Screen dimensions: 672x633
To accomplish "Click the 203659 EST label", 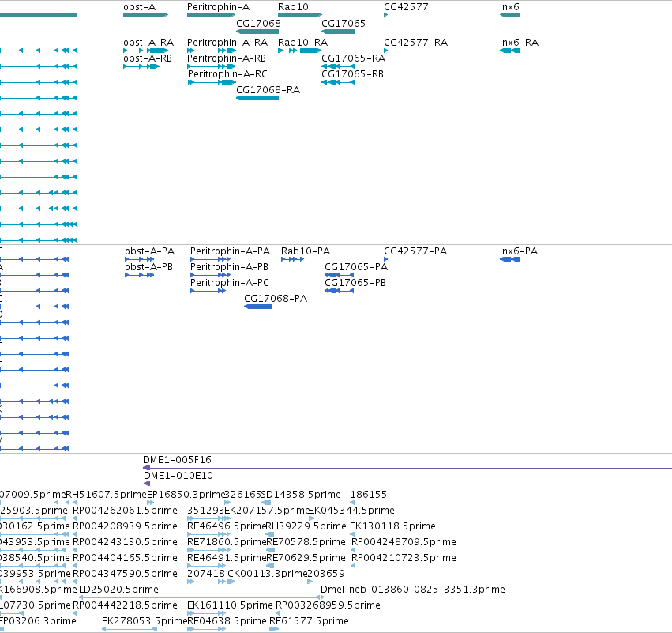I will [326, 574].
